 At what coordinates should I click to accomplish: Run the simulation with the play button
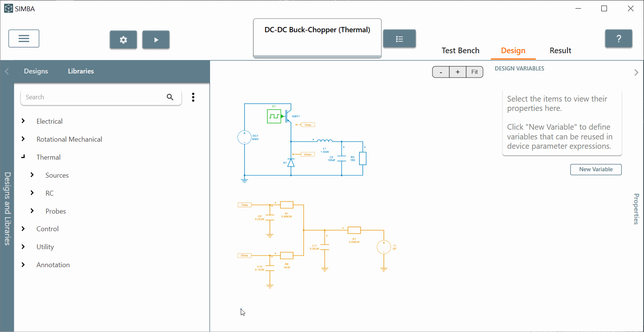[x=156, y=40]
